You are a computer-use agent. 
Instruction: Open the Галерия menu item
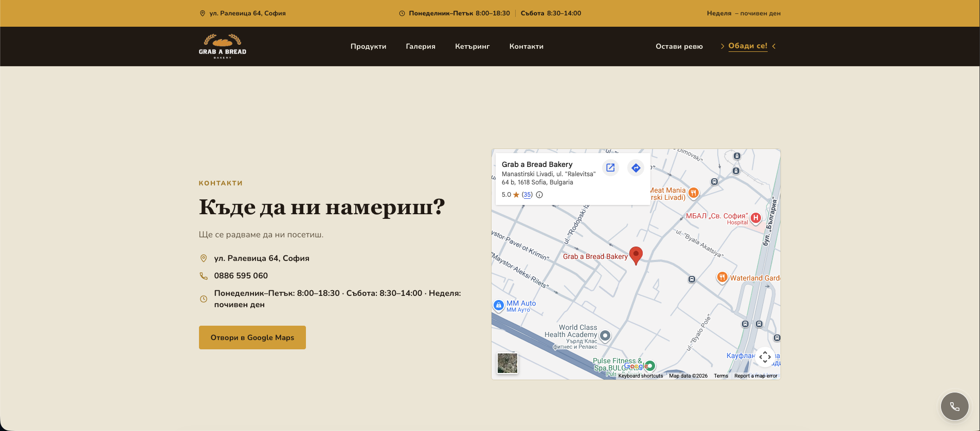pos(421,46)
